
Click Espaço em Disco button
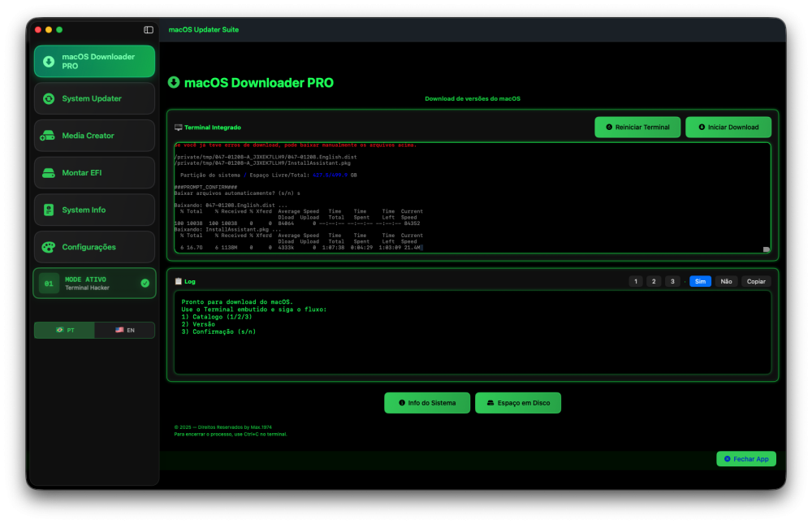pyautogui.click(x=518, y=403)
